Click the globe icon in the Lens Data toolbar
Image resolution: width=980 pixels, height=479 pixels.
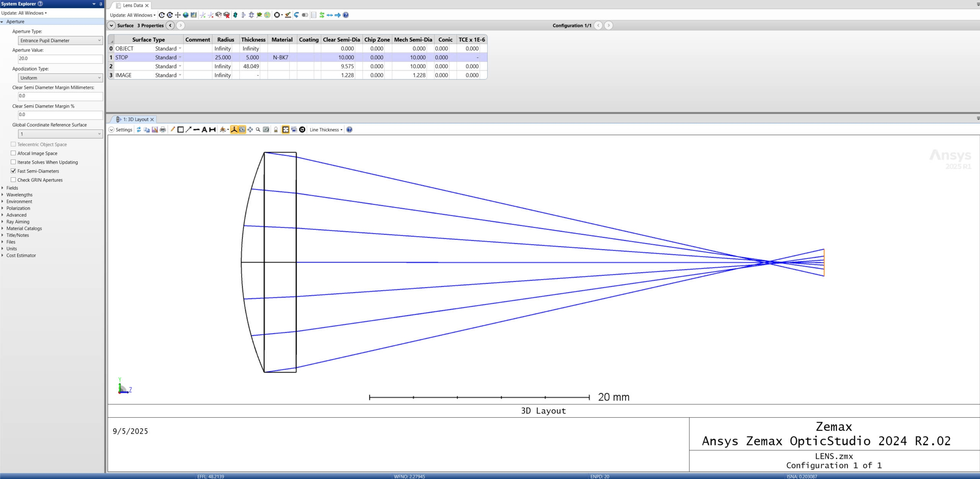point(186,15)
